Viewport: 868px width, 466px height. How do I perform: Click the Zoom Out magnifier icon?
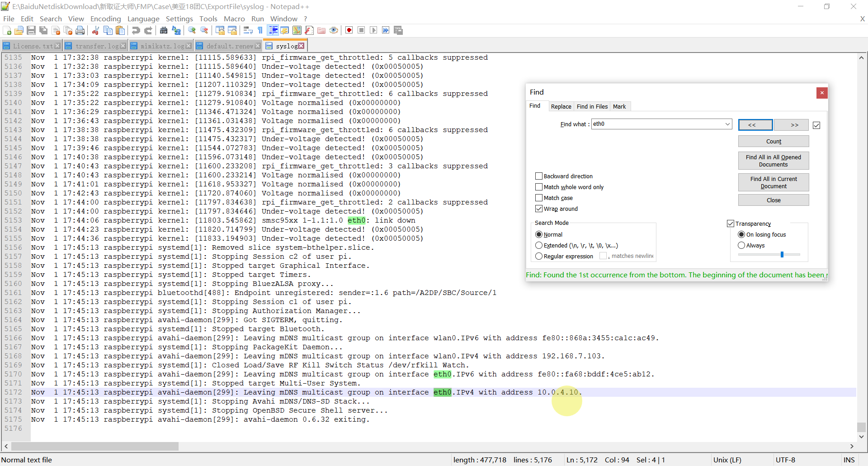coord(204,30)
